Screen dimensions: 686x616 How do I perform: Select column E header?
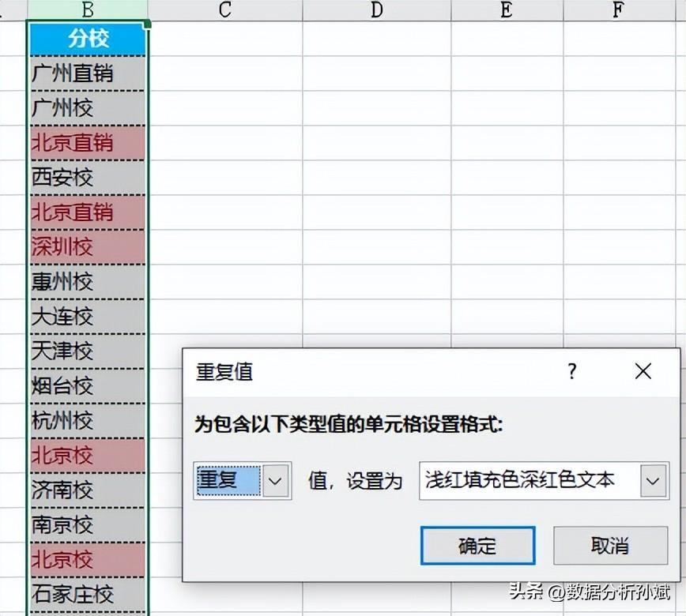coord(507,9)
